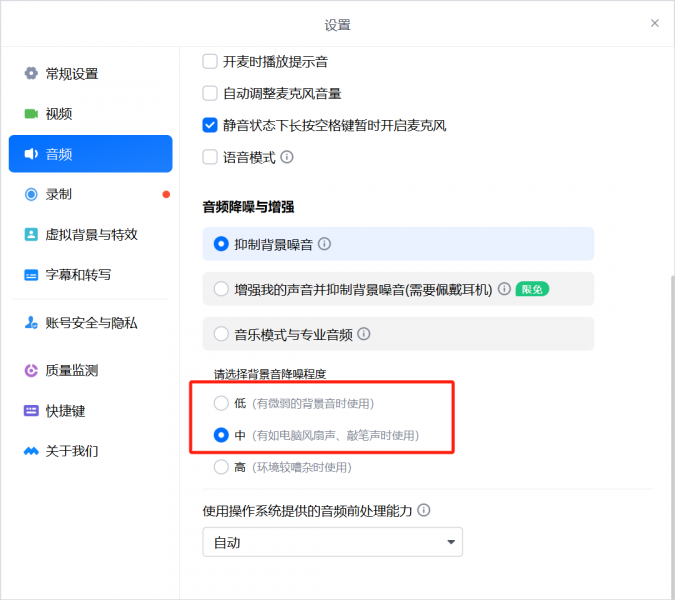Open the 自动 audio preprocessing dropdown

point(332,543)
